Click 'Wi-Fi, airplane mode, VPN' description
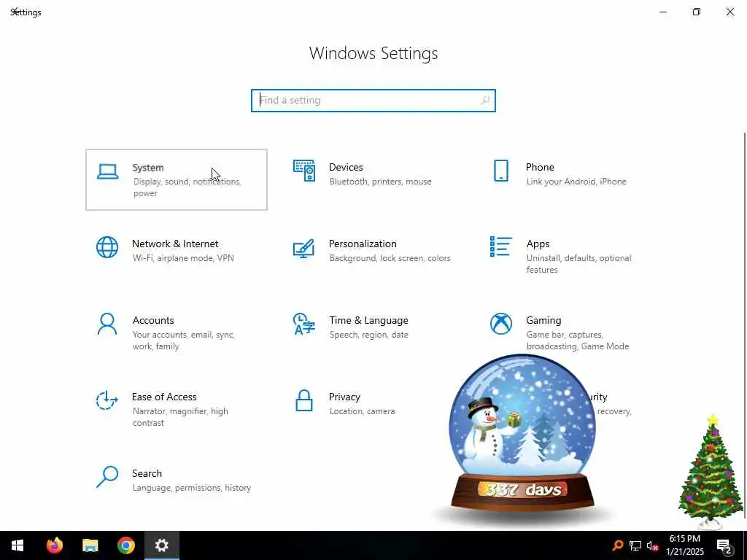Viewport: 747px width, 560px height. 183,258
